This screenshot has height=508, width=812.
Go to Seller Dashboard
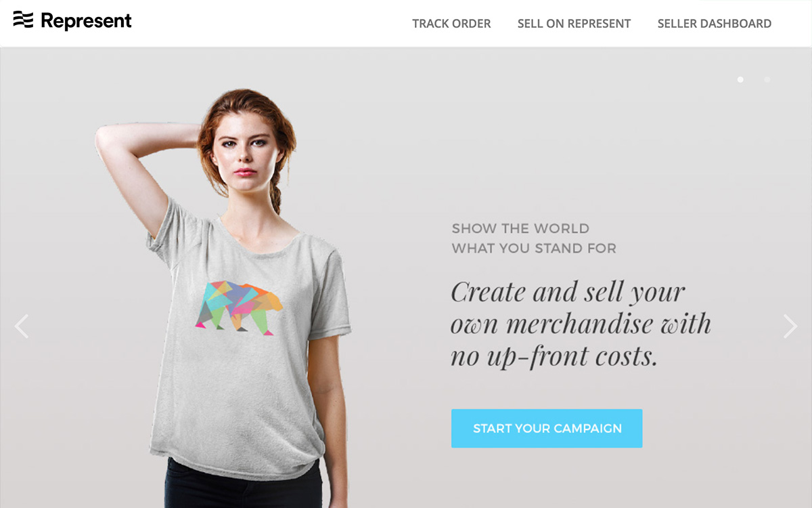pos(715,24)
